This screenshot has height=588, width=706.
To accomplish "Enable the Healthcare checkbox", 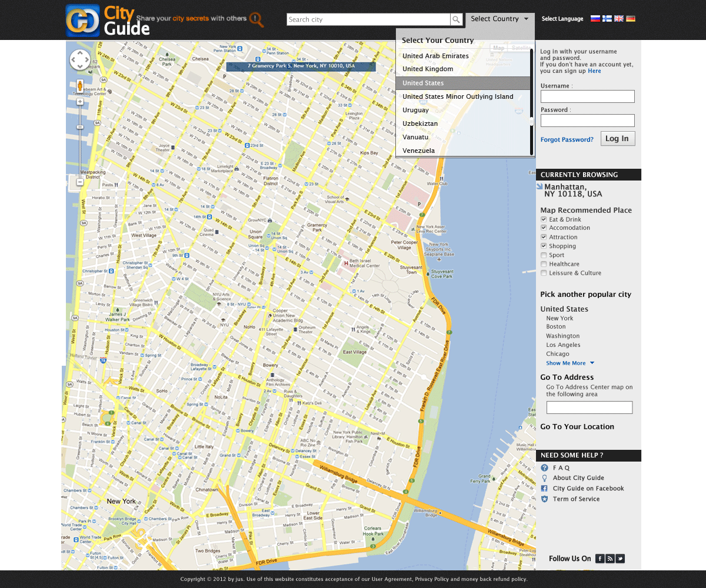I will tap(544, 264).
